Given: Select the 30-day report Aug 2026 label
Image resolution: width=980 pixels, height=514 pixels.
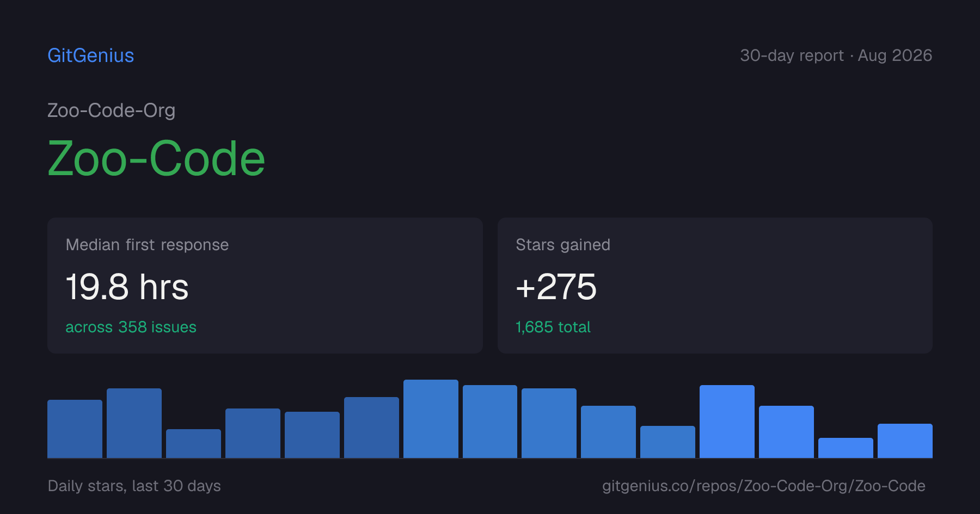Looking at the screenshot, I should coord(836,55).
